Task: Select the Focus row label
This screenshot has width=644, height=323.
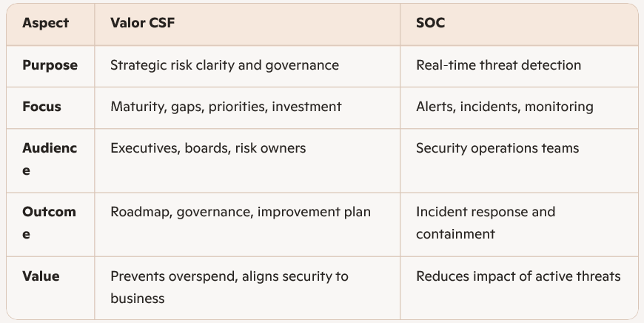Action: (41, 107)
